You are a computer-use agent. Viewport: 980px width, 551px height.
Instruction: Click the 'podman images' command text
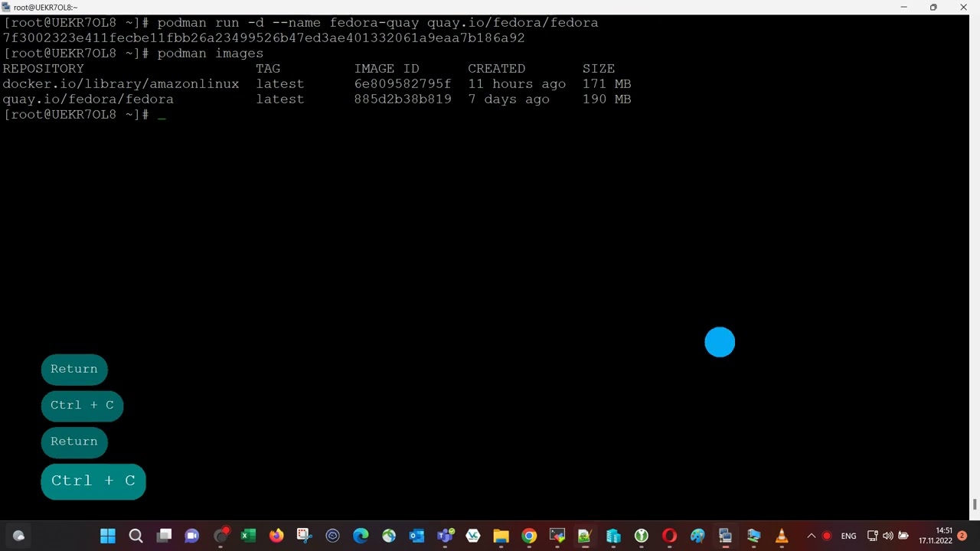click(x=210, y=54)
